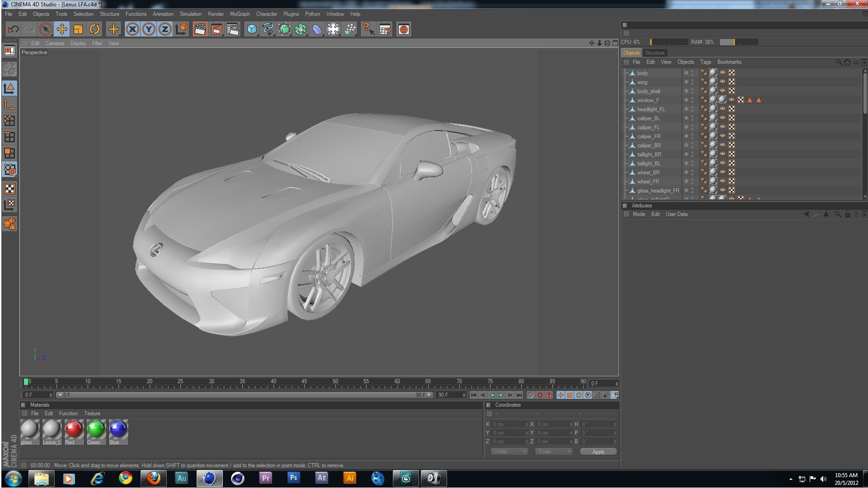Open the Edit Render Settings icon

coord(233,29)
